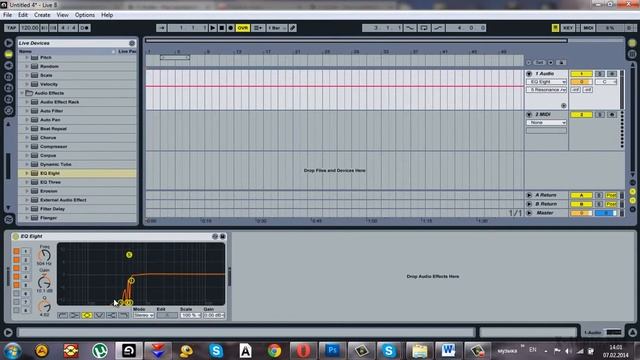Enable Draw Mode pencil icon
The image size is (640, 360).
pyautogui.click(x=293, y=28)
